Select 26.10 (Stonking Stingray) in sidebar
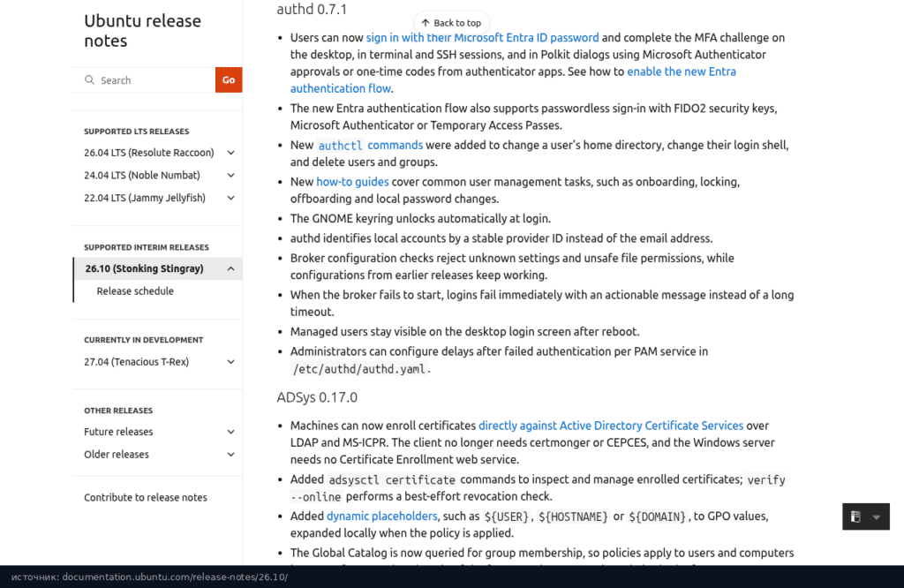Screen dimensions: 904x588 coord(144,268)
